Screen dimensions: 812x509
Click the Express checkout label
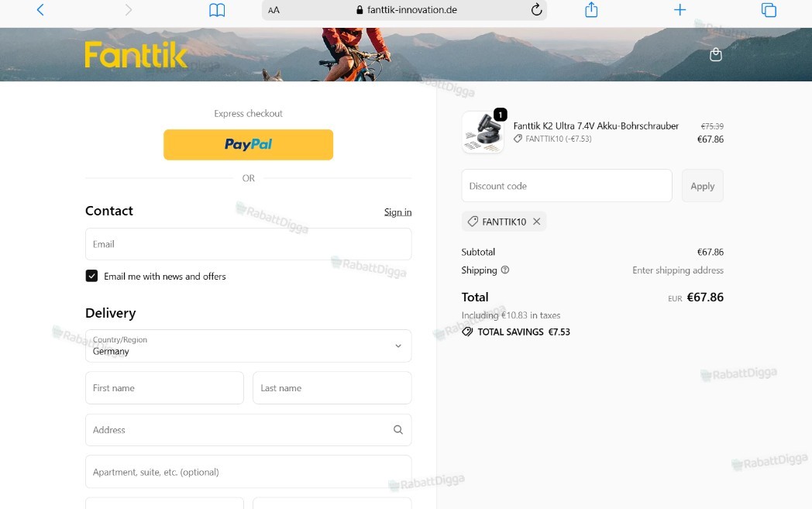click(248, 113)
